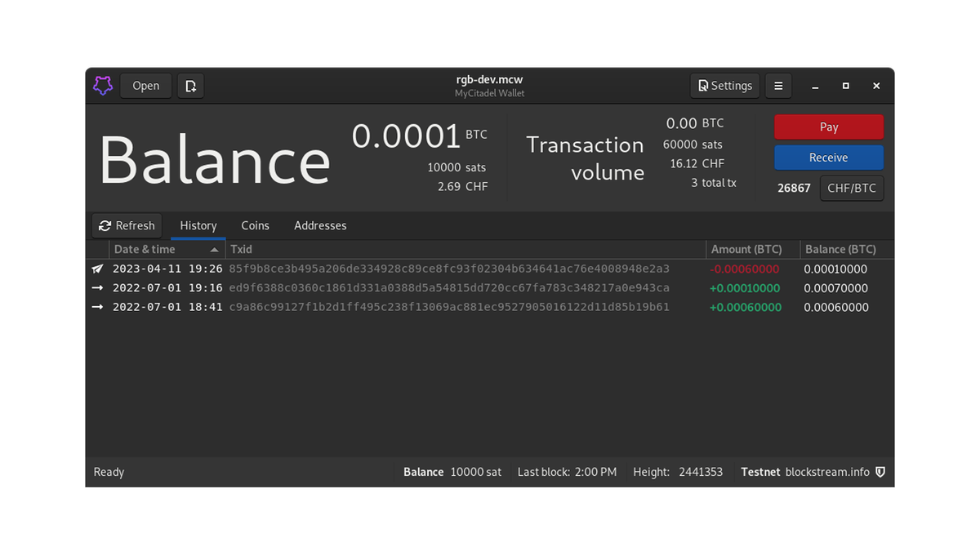Image resolution: width=980 pixels, height=560 pixels.
Task: Select txid starting with 85f9b8ce3b495a
Action: pos(449,269)
